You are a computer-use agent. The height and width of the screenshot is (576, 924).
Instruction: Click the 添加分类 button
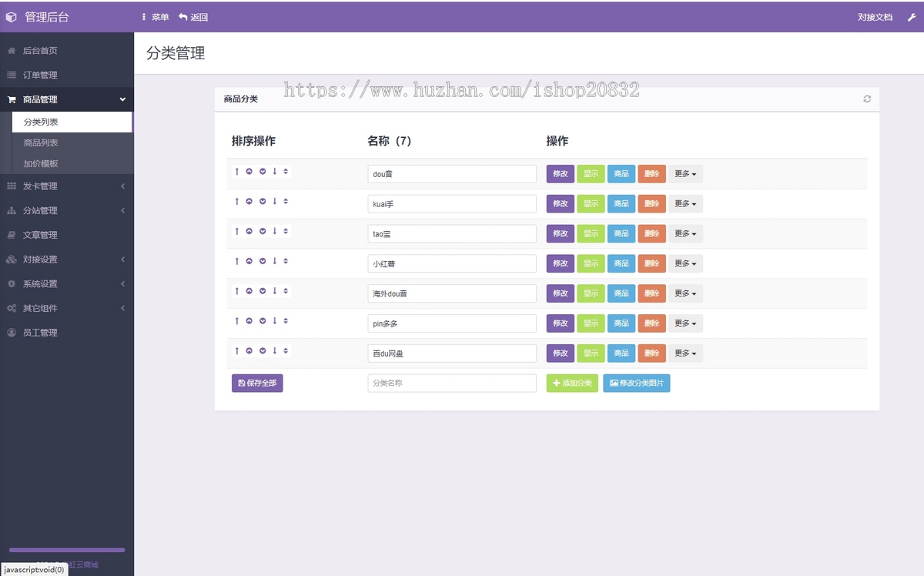(x=572, y=383)
